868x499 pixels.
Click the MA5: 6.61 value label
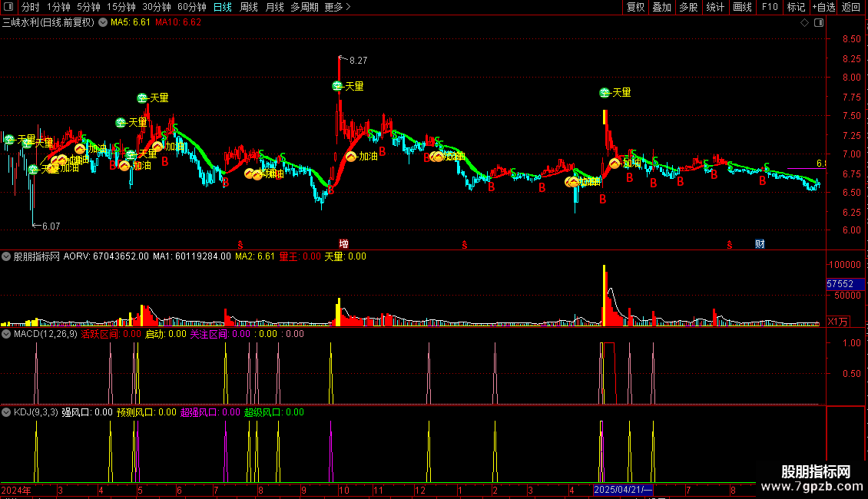click(x=130, y=23)
